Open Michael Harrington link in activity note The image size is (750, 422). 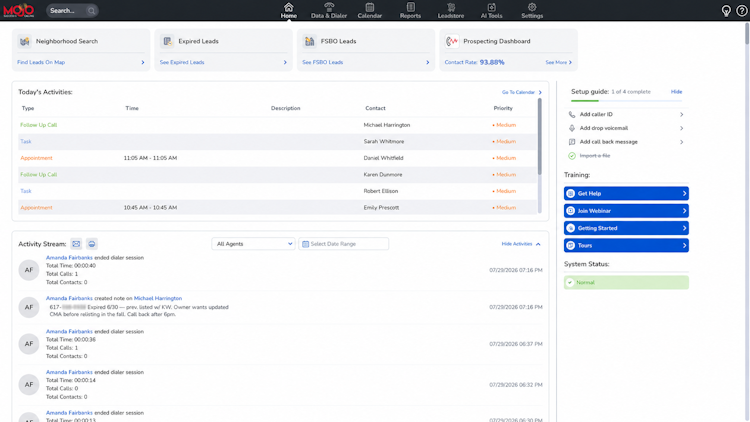158,298
